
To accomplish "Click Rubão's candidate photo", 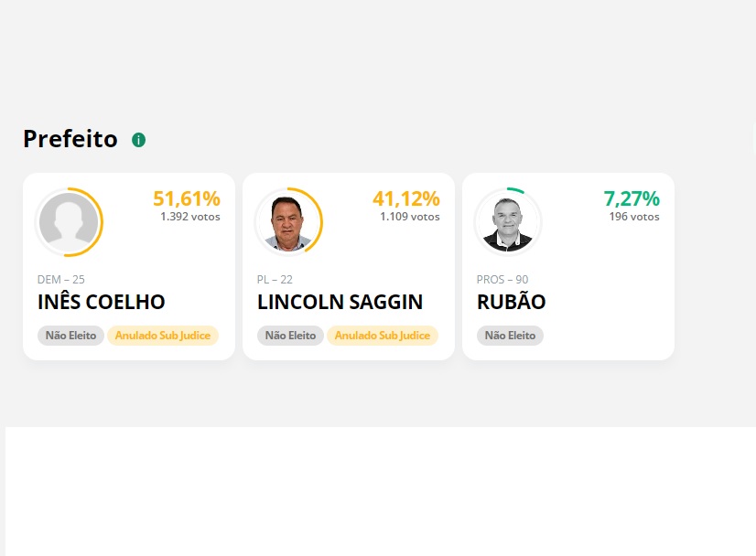I will tap(508, 222).
